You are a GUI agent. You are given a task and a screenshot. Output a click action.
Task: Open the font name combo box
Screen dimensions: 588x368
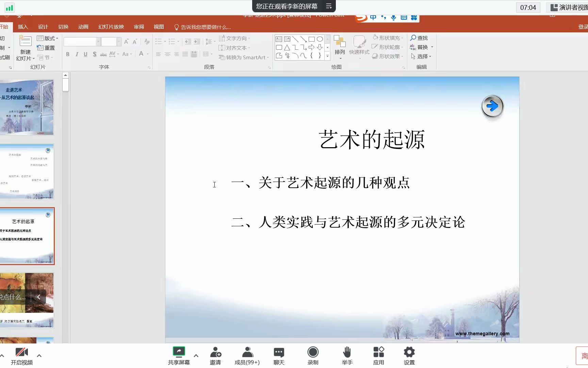(82, 42)
